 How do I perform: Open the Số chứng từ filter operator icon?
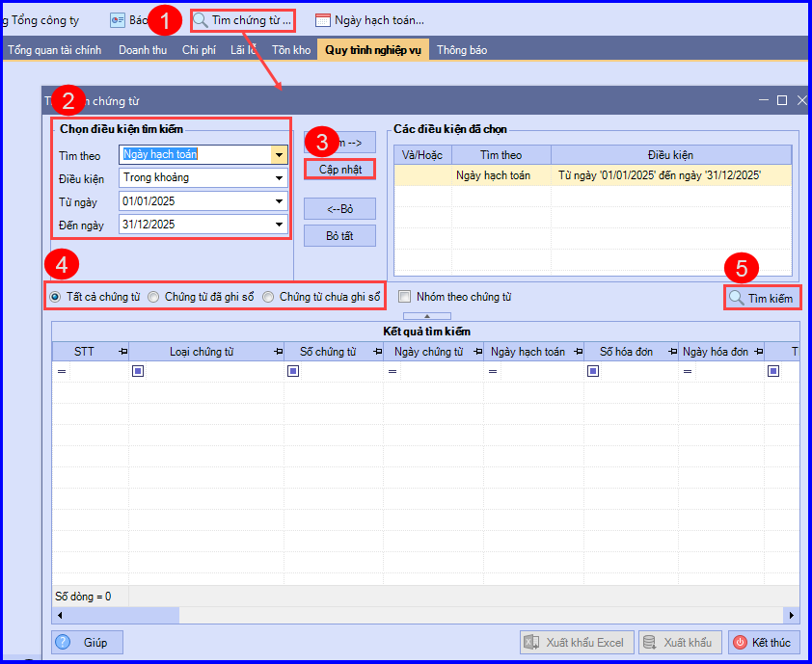[x=293, y=371]
